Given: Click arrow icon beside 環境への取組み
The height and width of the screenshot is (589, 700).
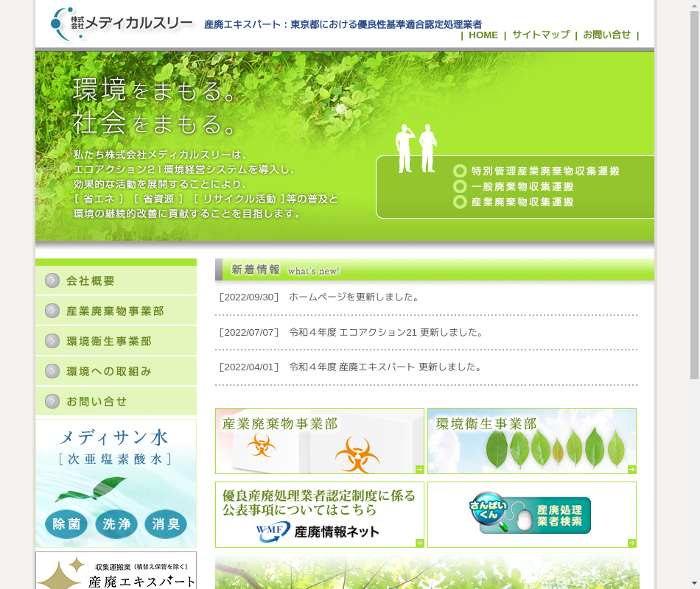Looking at the screenshot, I should click(x=52, y=371).
